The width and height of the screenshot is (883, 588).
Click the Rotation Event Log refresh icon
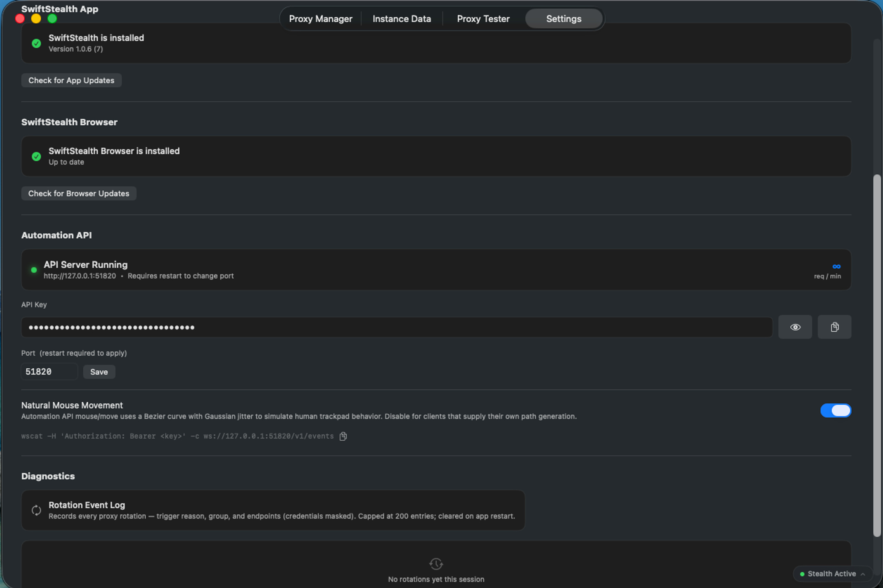36,510
